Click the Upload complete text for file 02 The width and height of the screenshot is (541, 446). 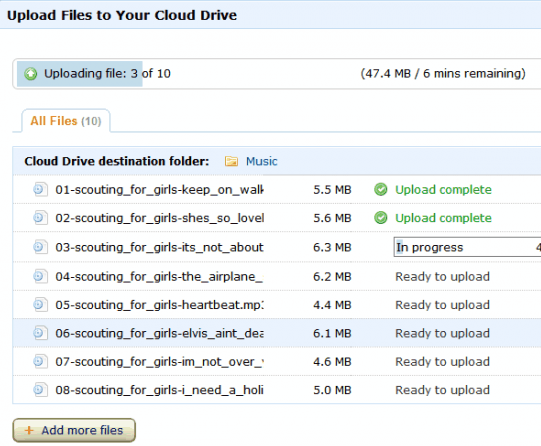pyautogui.click(x=443, y=218)
